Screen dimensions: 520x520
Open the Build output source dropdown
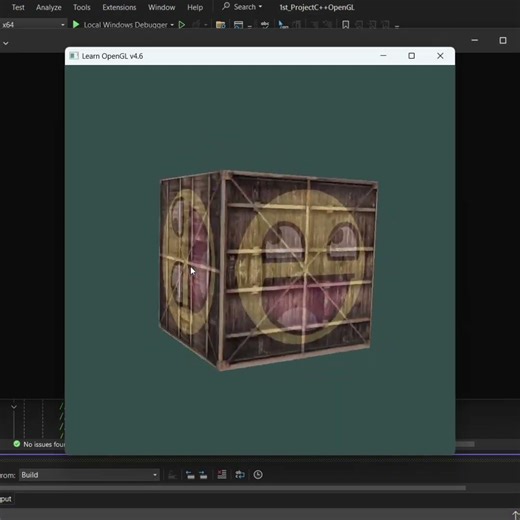[89, 475]
